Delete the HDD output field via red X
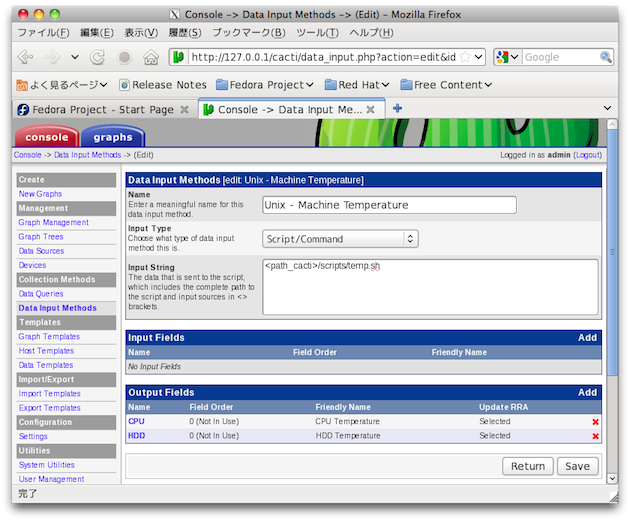630x521 pixels. click(595, 436)
